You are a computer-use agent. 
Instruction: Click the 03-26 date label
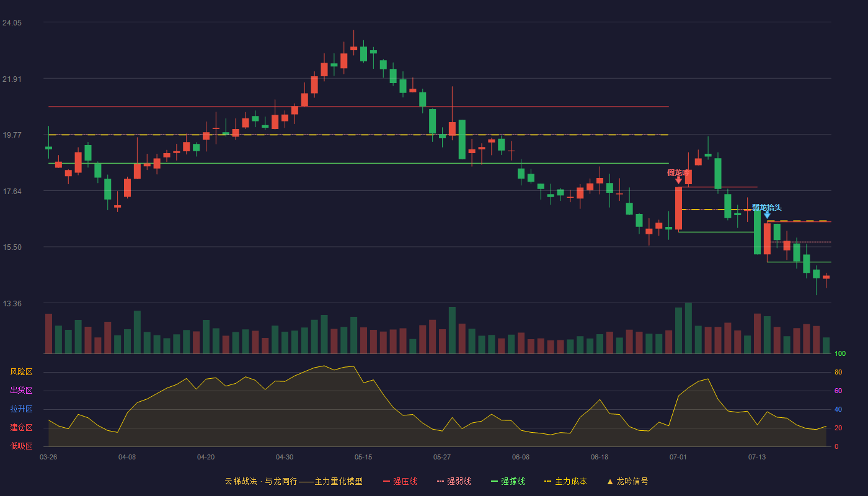click(48, 457)
